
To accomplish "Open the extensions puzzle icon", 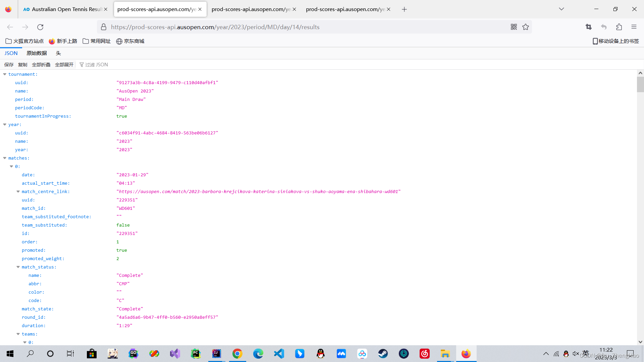I will click(x=619, y=27).
